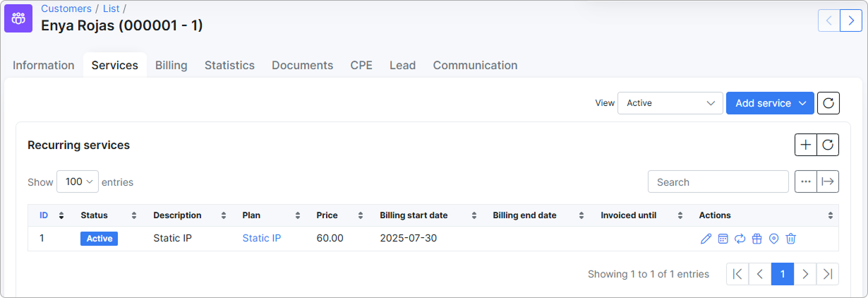Open the Show 100 entries dropdown

[78, 181]
